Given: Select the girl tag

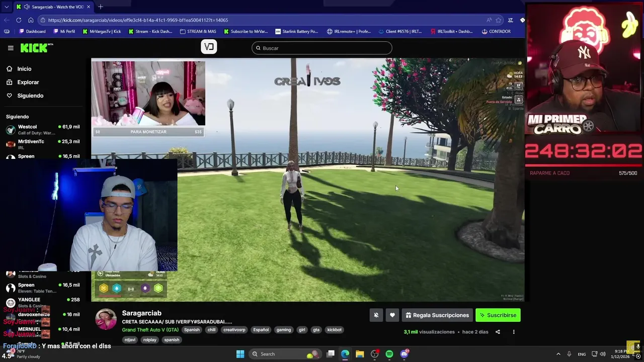Looking at the screenshot, I should (302, 330).
